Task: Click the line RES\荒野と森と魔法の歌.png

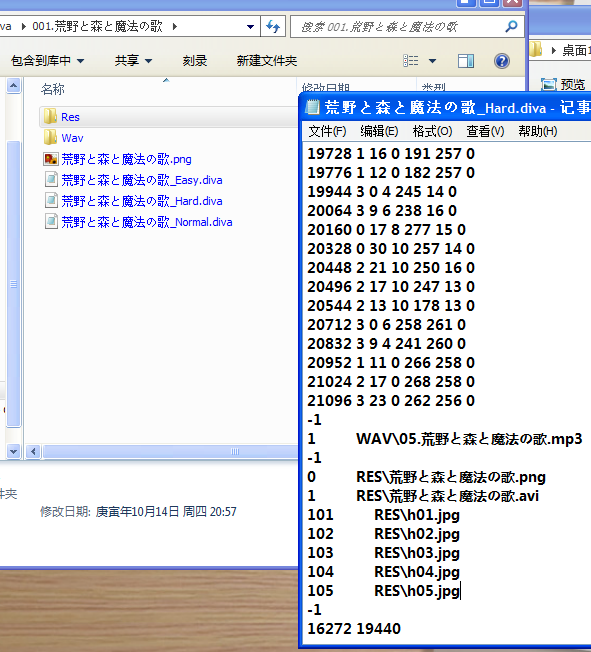Action: (x=451, y=477)
